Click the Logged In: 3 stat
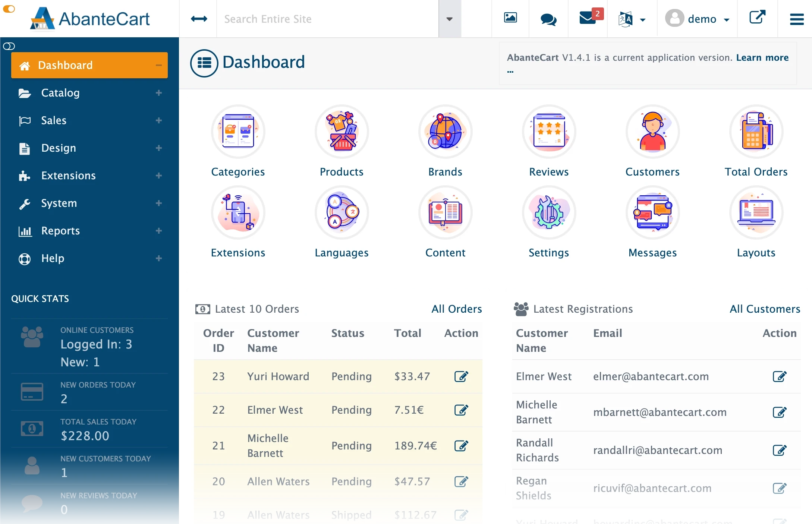Image resolution: width=812 pixels, height=524 pixels. tap(96, 344)
